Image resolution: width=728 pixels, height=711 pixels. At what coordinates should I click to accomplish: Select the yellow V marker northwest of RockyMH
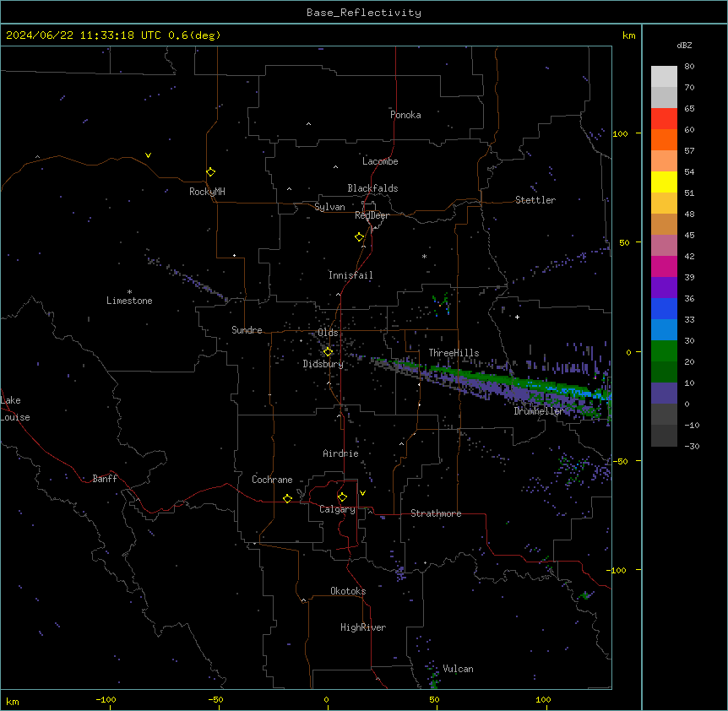(x=148, y=155)
